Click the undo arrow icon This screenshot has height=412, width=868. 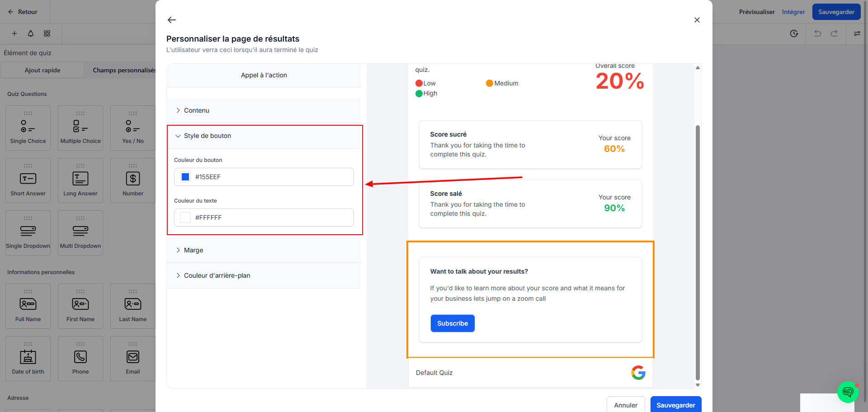point(817,33)
